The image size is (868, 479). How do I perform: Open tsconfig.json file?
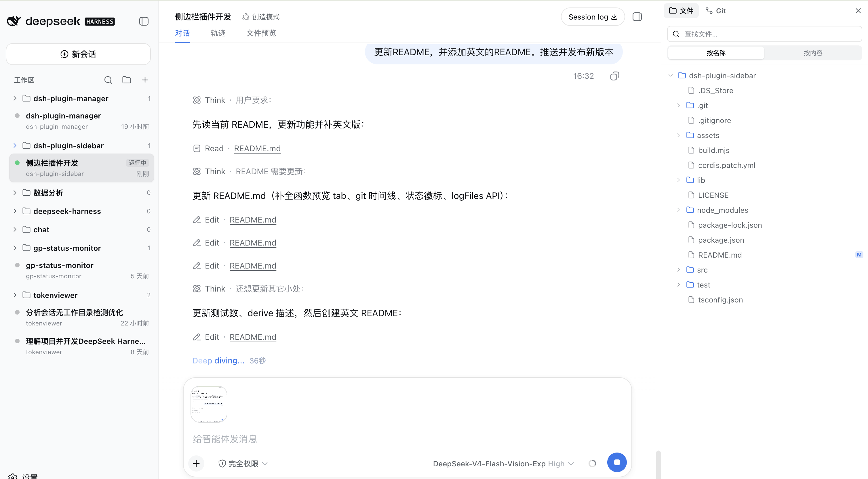[x=720, y=300]
